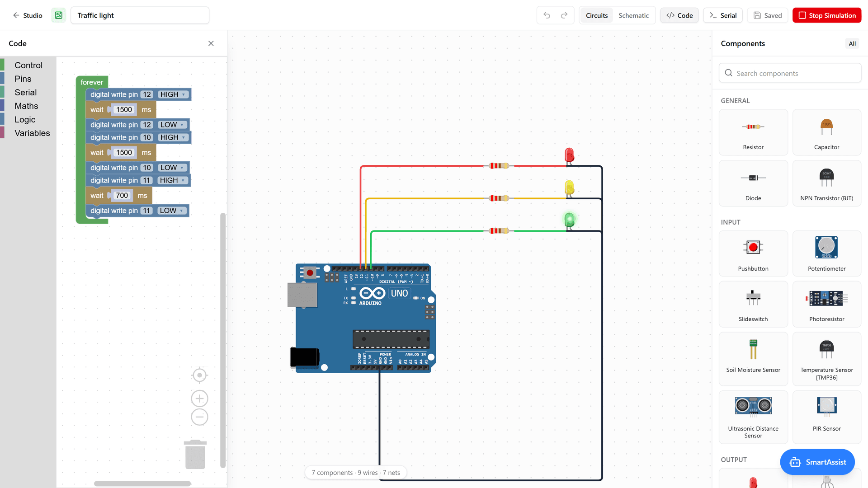Click the trash can icon
This screenshot has height=488, width=868.
(x=195, y=454)
